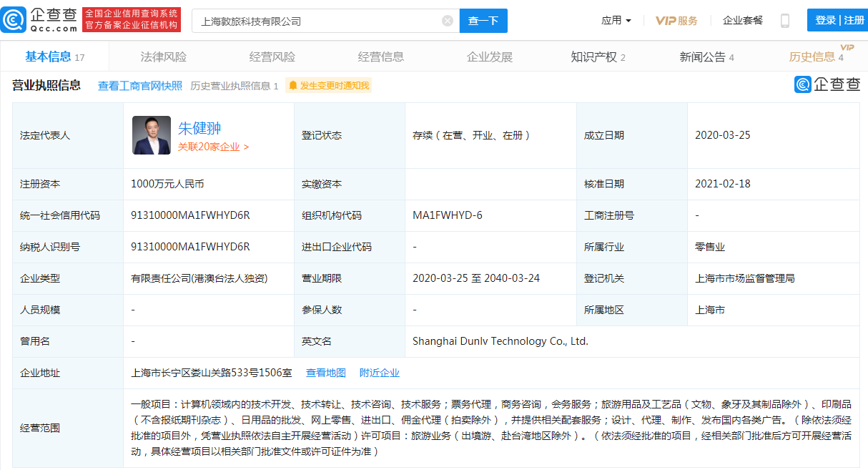Open the mobile phone app icon

coord(784,21)
